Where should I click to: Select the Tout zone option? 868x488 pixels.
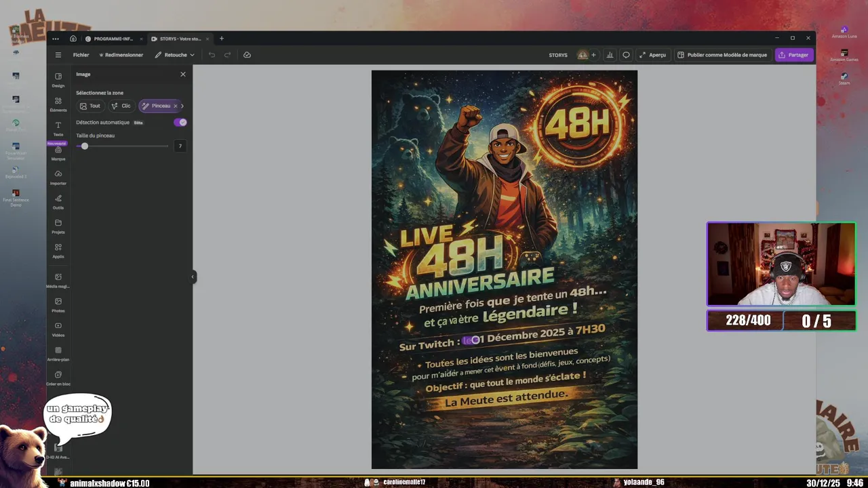click(90, 106)
